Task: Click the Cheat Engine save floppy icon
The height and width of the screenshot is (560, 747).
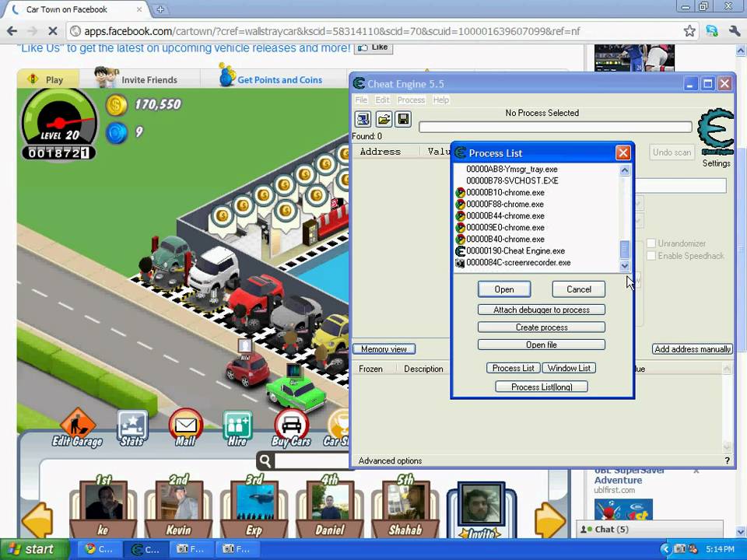Action: click(x=403, y=119)
